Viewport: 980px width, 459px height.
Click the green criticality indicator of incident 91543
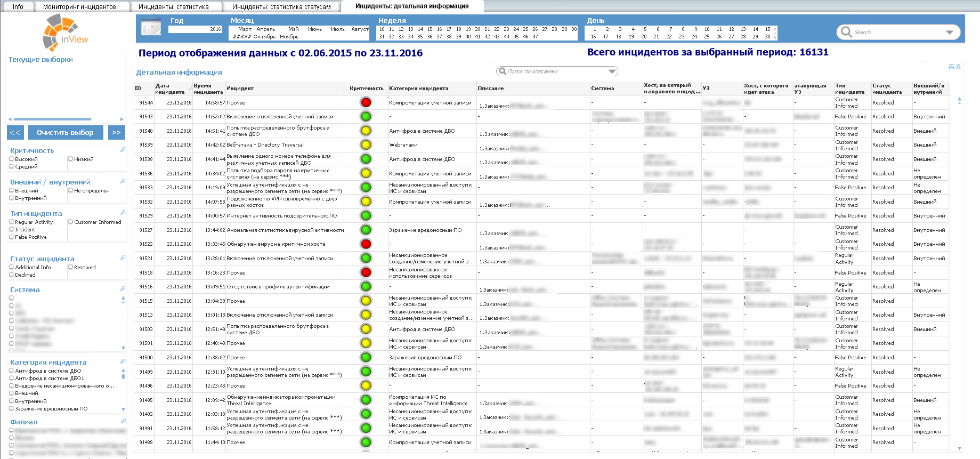click(x=366, y=116)
